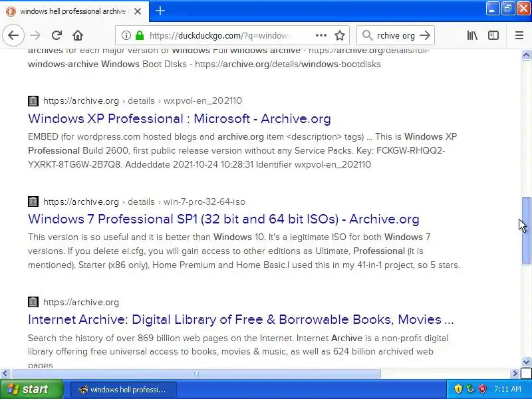The width and height of the screenshot is (532, 399).
Task: Click archive favicon beside Internet Archive result
Action: tap(33, 302)
